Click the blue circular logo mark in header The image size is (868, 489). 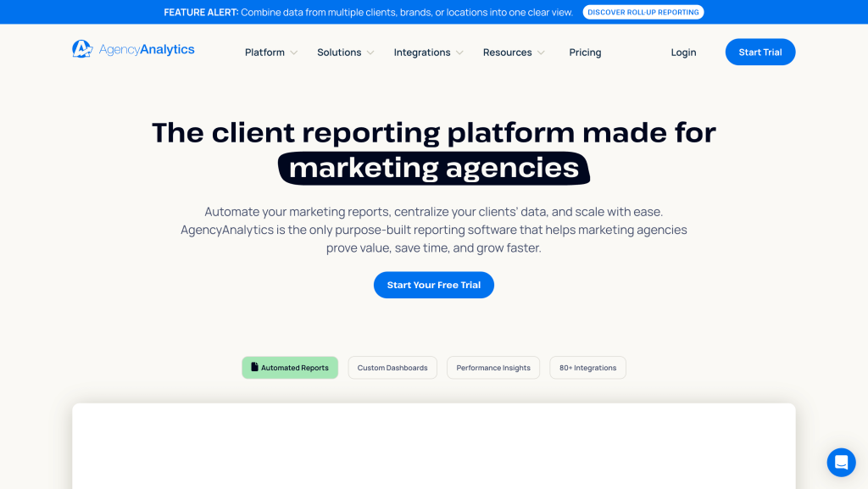pyautogui.click(x=81, y=49)
